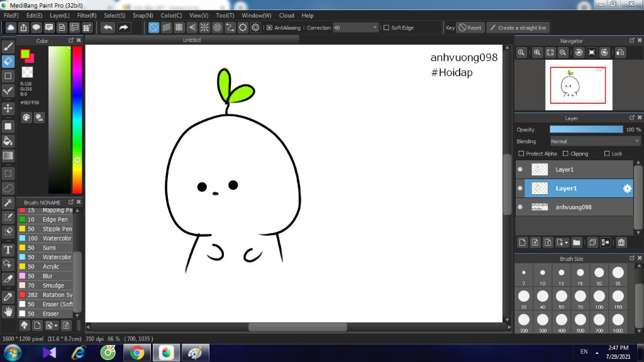Enable the radial snap guide
The image size is (644, 362).
click(204, 28)
